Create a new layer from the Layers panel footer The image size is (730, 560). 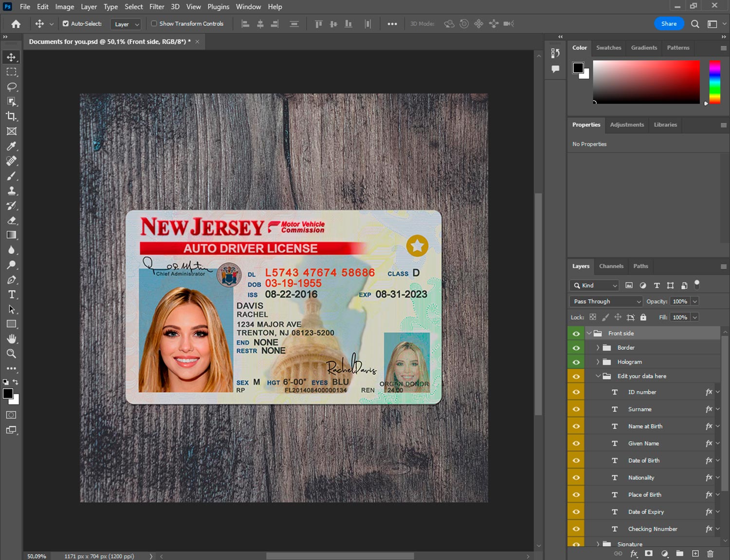695,554
